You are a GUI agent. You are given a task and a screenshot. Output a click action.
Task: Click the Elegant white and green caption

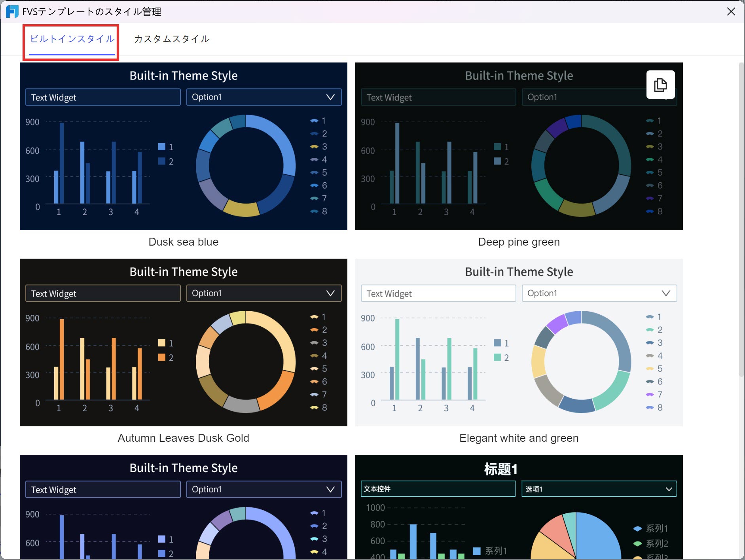click(x=519, y=438)
